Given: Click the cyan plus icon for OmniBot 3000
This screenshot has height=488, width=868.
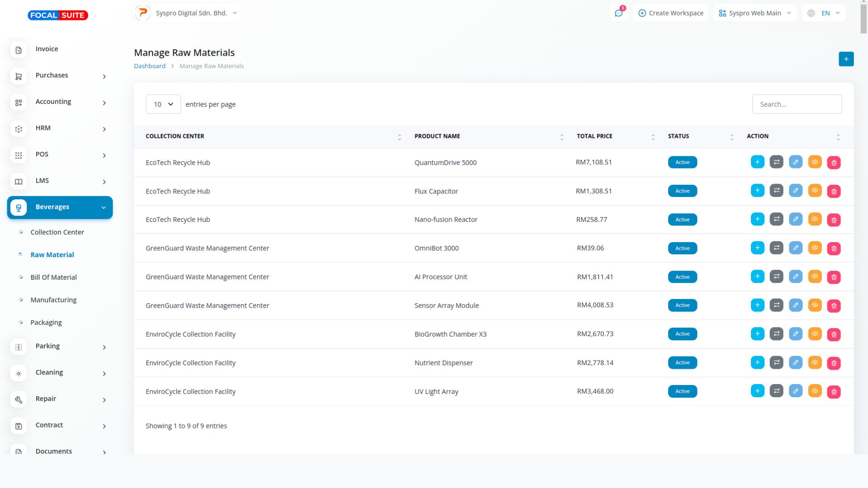Looking at the screenshot, I should pyautogui.click(x=757, y=248).
